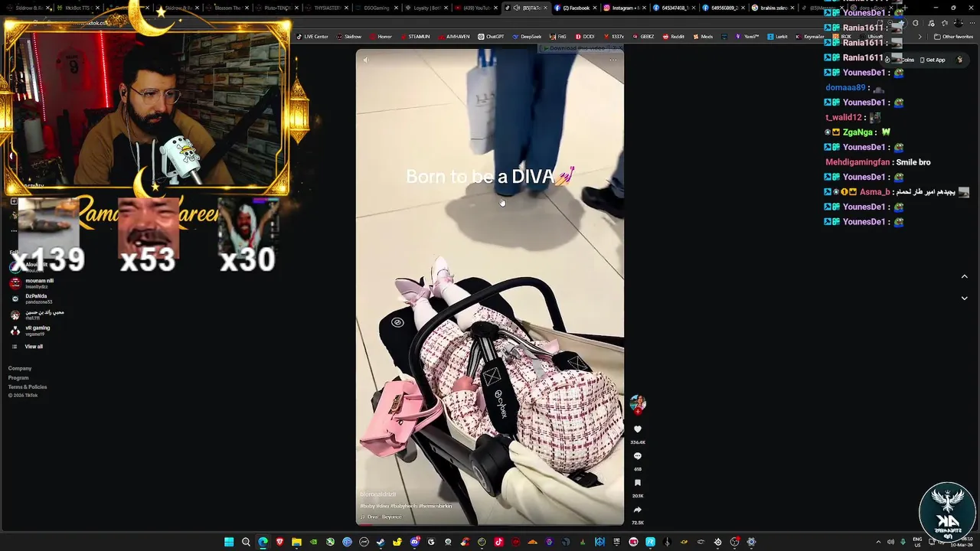The width and height of the screenshot is (980, 551).
Task: Open the DeepSeek bookmark
Action: tap(527, 37)
